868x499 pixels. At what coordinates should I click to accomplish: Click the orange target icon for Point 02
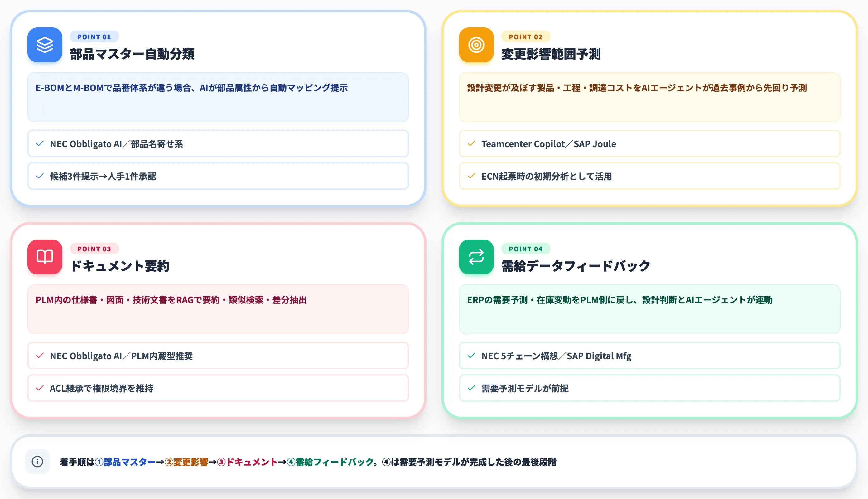476,45
